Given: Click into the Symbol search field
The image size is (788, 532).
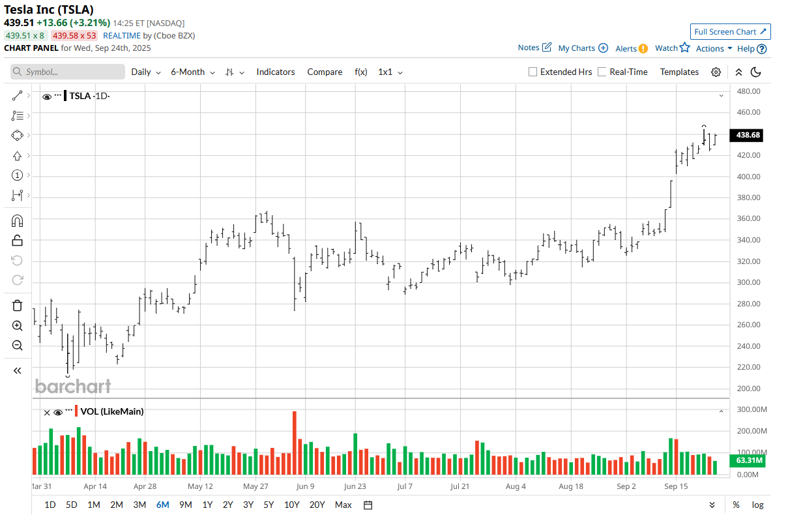Looking at the screenshot, I should point(68,72).
